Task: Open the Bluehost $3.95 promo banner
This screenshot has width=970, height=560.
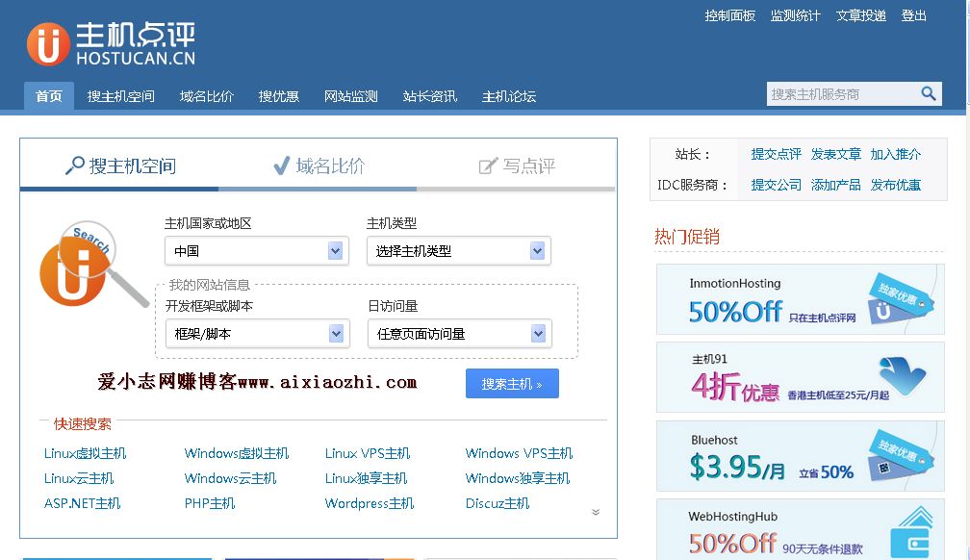Action: click(800, 456)
